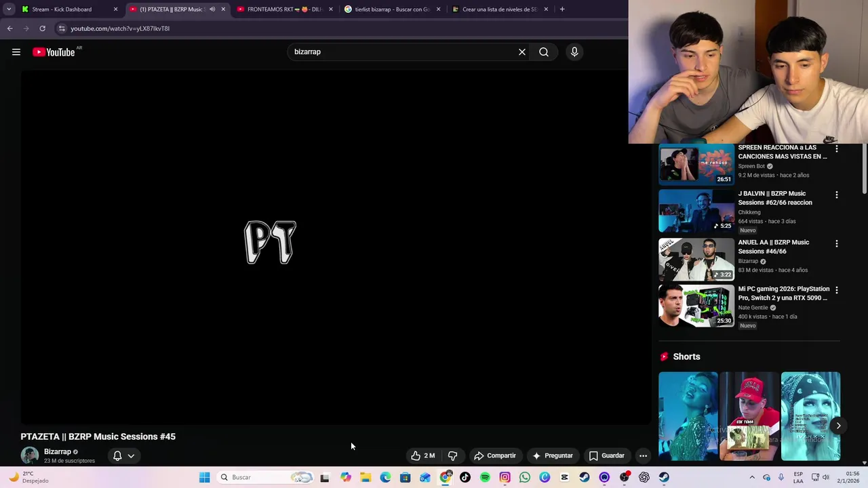Open ChatGPT from the taskbar
This screenshot has height=488, width=868.
tap(644, 477)
